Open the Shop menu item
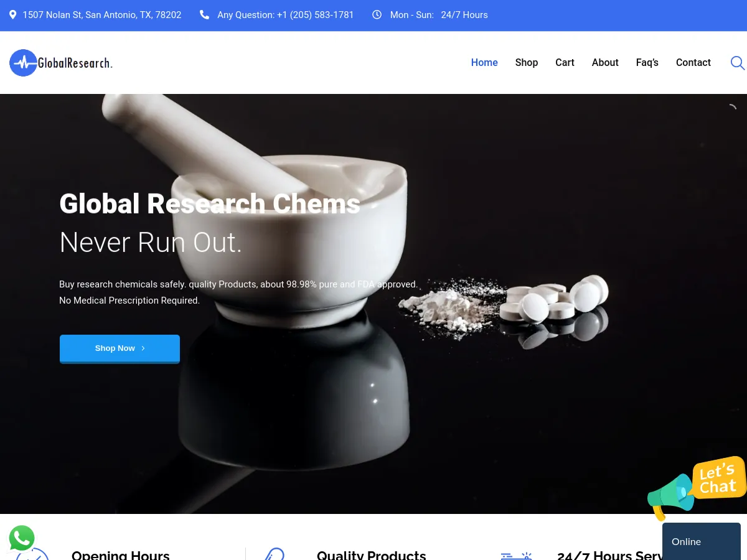The image size is (747, 560). coord(526,62)
